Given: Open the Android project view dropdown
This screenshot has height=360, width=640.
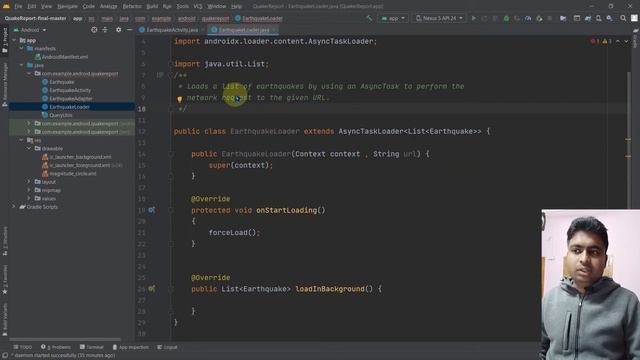Looking at the screenshot, I should coord(30,30).
